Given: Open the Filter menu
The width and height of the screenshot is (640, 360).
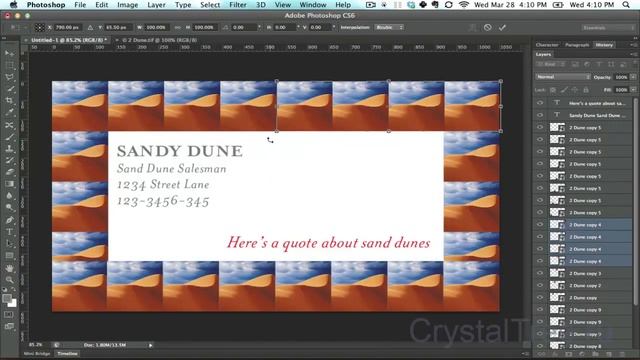Looking at the screenshot, I should pyautogui.click(x=238, y=5).
